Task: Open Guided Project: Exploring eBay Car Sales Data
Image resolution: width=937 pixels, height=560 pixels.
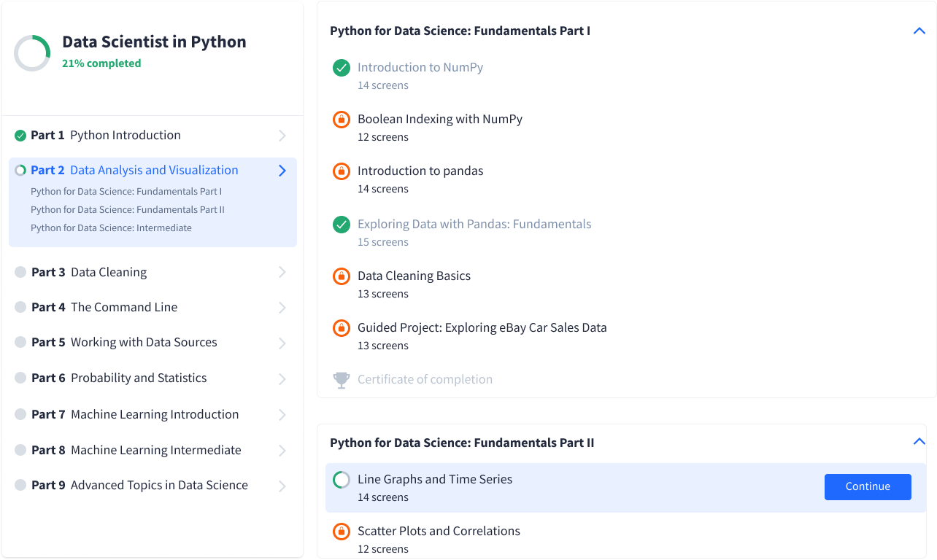Action: pos(482,328)
